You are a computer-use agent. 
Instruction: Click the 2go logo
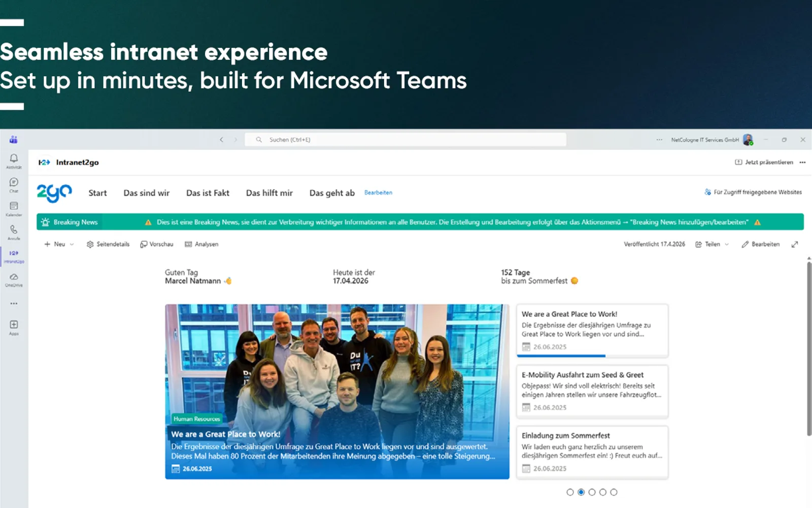coord(54,193)
